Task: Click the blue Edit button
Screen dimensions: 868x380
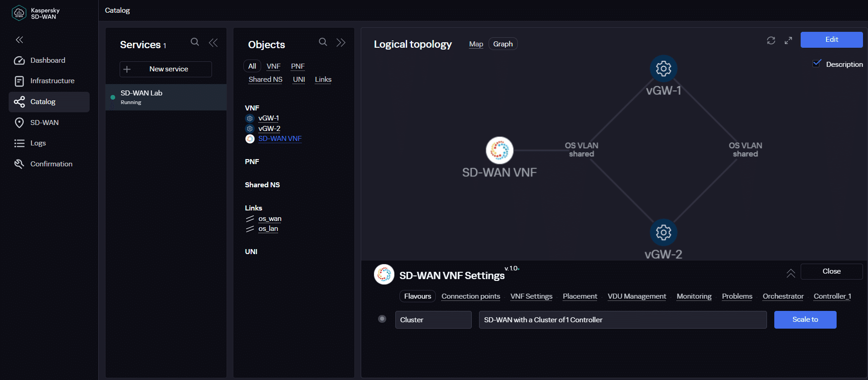Action: tap(831, 40)
